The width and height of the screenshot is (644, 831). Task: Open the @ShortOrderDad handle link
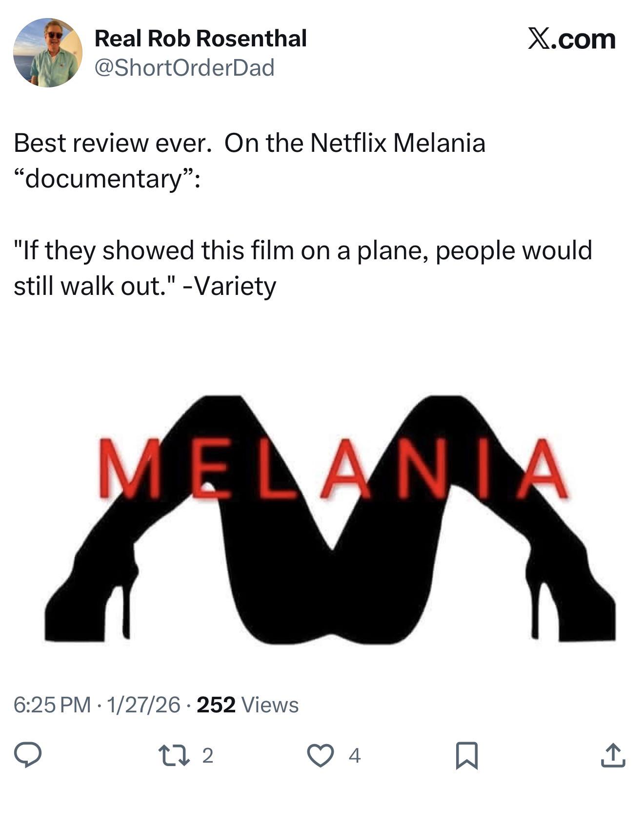pyautogui.click(x=184, y=67)
